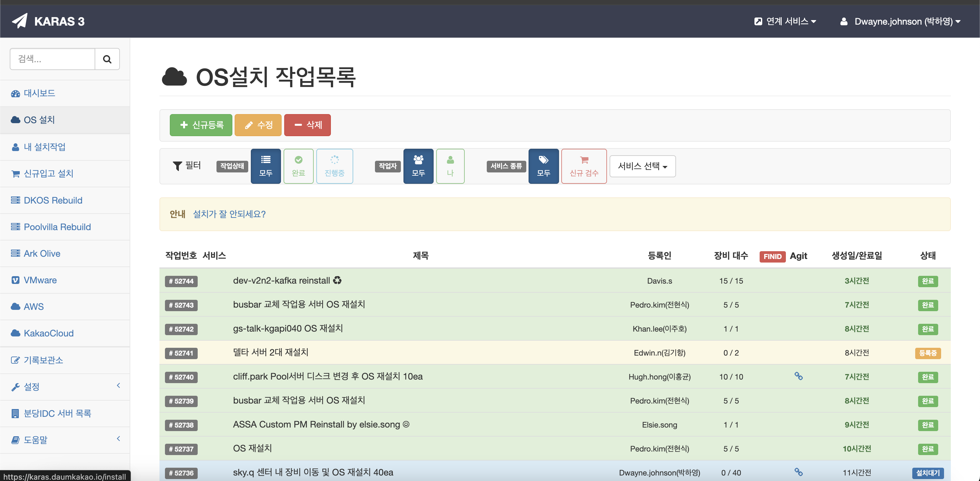Screen dimensions: 980x481
Task: Open the 서비스 선택 dropdown
Action: (x=643, y=166)
